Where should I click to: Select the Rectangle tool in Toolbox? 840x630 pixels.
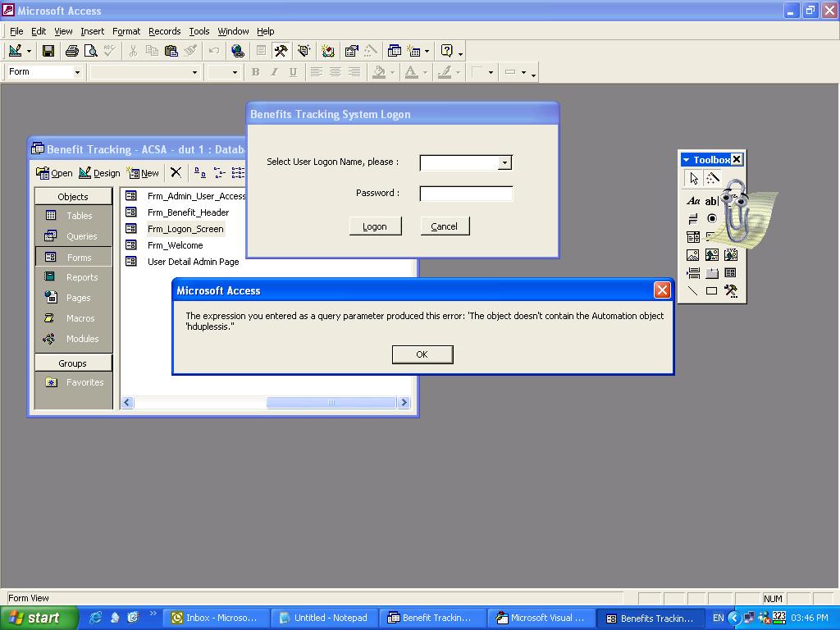(x=712, y=291)
